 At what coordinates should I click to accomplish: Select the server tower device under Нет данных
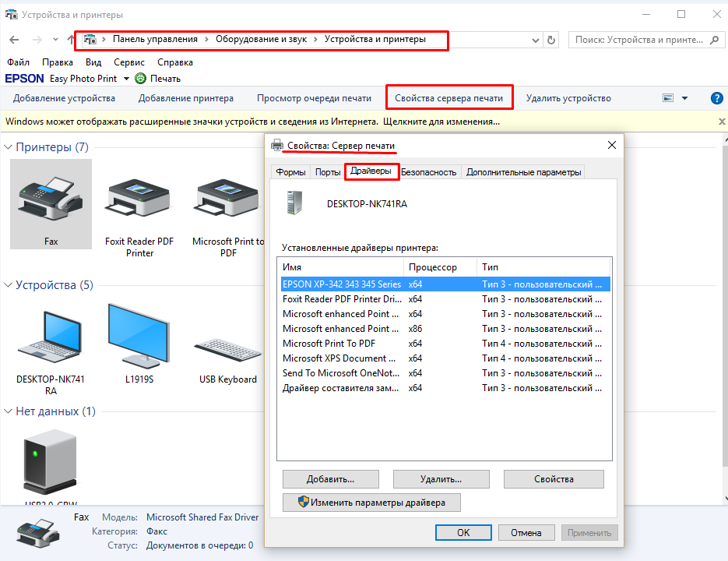(x=50, y=461)
